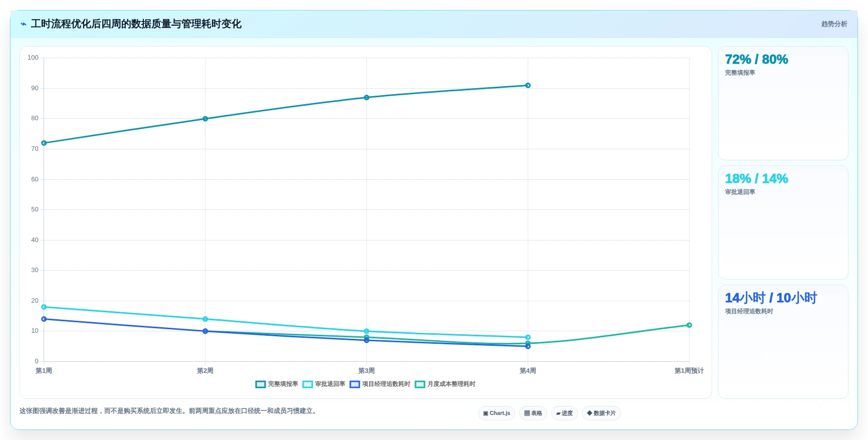Toggle the 审批退回率 legend swatch

(x=308, y=384)
